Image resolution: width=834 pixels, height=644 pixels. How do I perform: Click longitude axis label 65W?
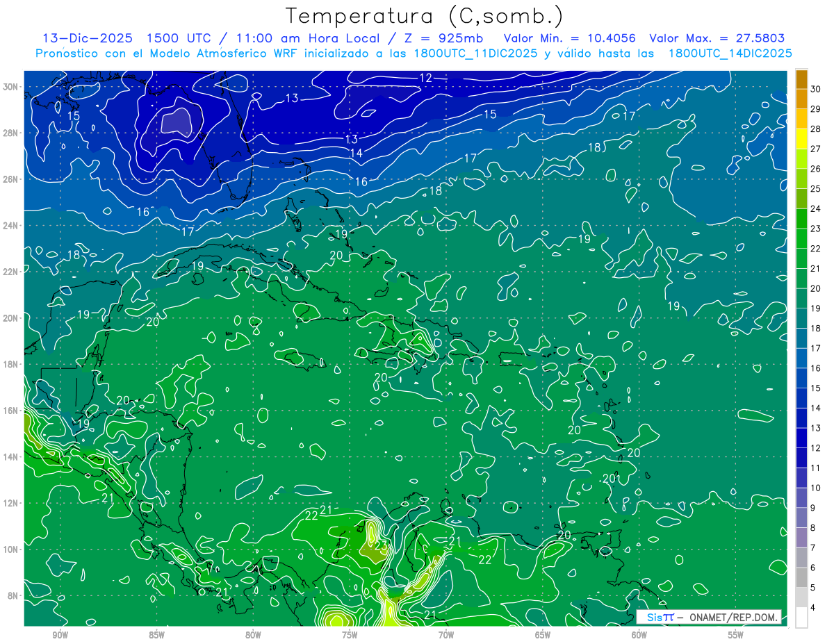click(543, 635)
